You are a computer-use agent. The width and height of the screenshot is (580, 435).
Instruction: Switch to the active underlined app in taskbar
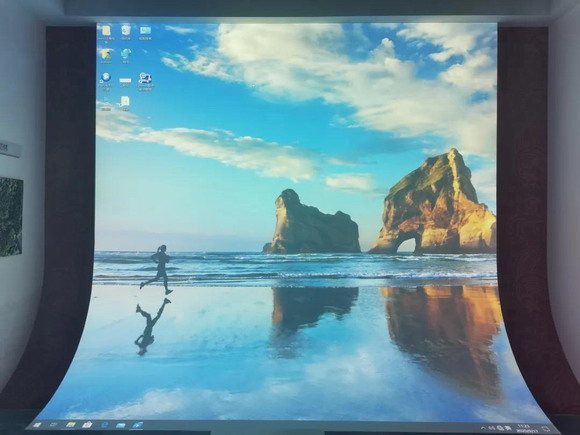(x=138, y=425)
